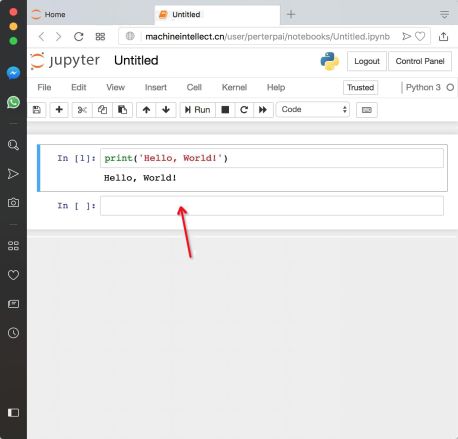
Task: Restart the kernel with circular arrow icon
Action: 244,110
